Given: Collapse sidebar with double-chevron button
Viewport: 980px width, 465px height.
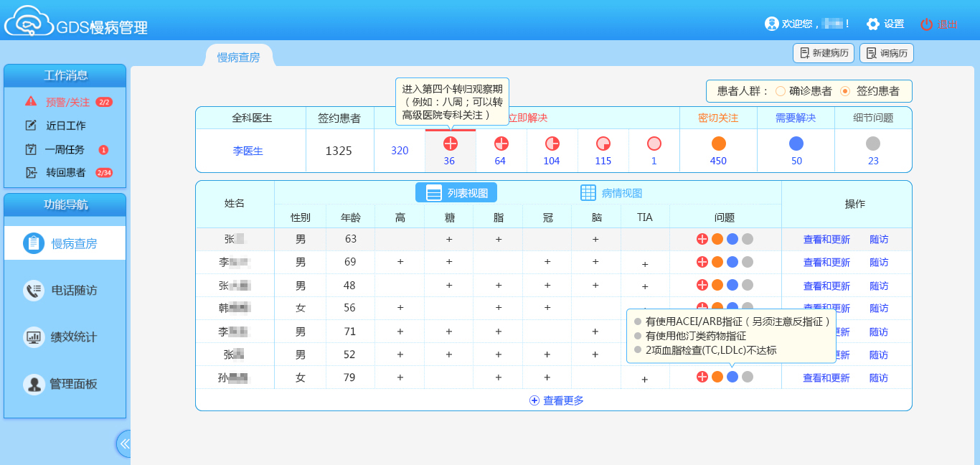Looking at the screenshot, I should 125,443.
